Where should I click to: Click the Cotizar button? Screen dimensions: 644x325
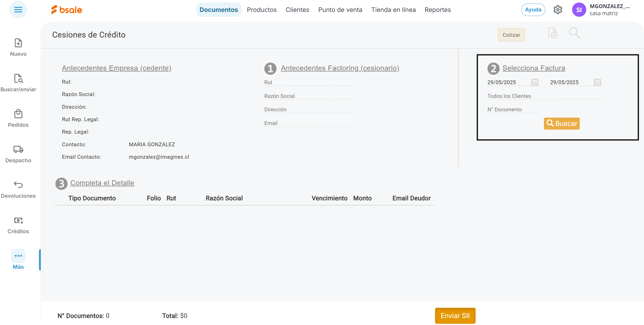click(511, 35)
